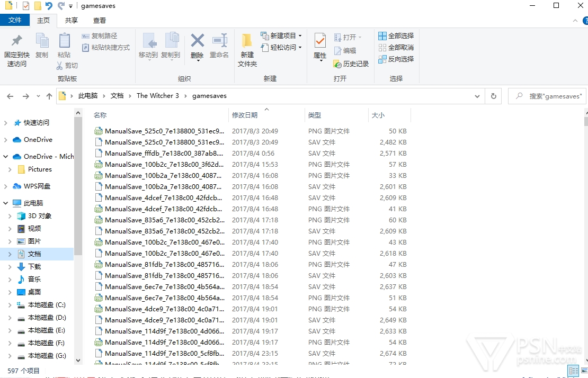This screenshot has height=378, width=588.
Task: Select 音乐 in the navigation pane
Action: tap(34, 280)
